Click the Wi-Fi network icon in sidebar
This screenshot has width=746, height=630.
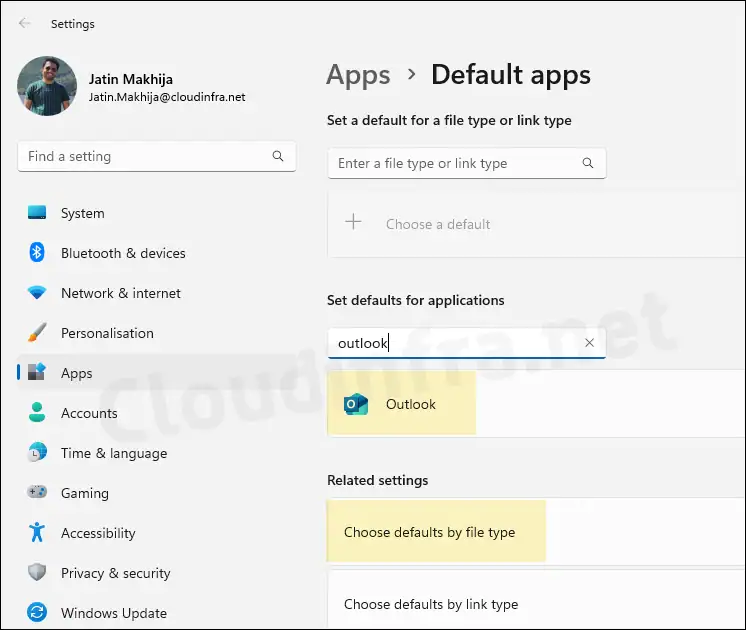pos(37,292)
